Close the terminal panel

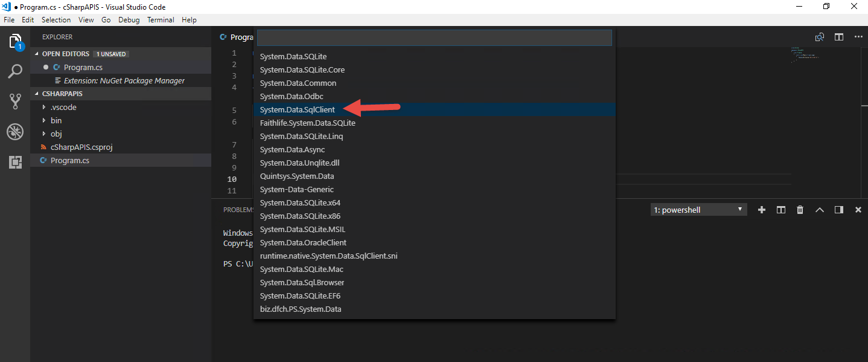[858, 210]
